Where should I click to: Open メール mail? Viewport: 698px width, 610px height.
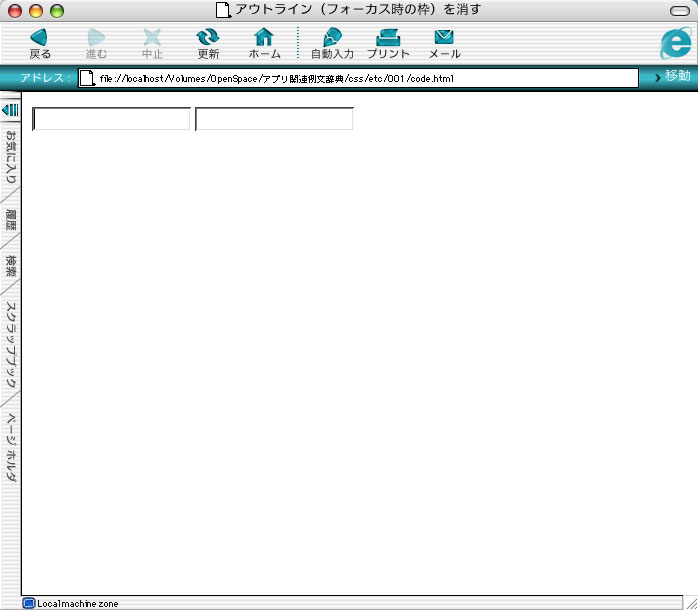(444, 43)
